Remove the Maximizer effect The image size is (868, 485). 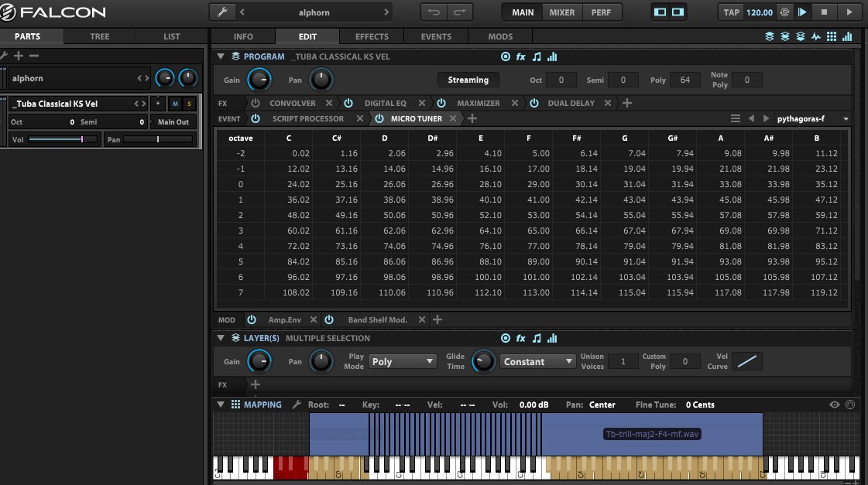point(515,103)
